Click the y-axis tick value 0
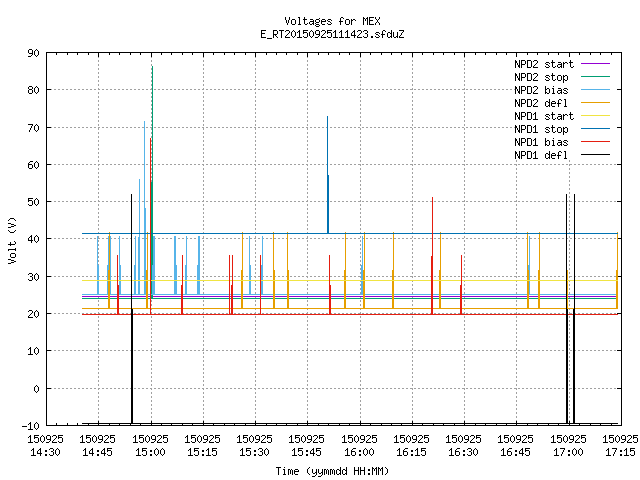This screenshot has width=640, height=480. pyautogui.click(x=36, y=389)
